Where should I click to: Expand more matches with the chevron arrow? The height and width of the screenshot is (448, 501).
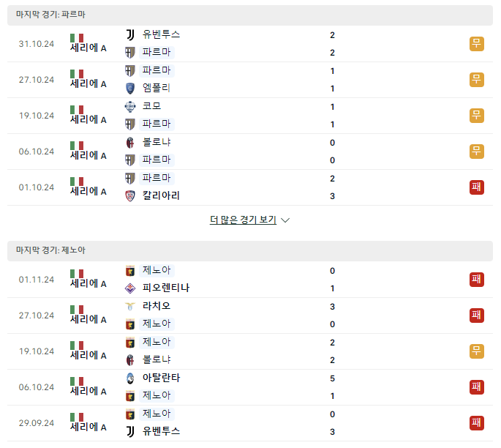285,220
